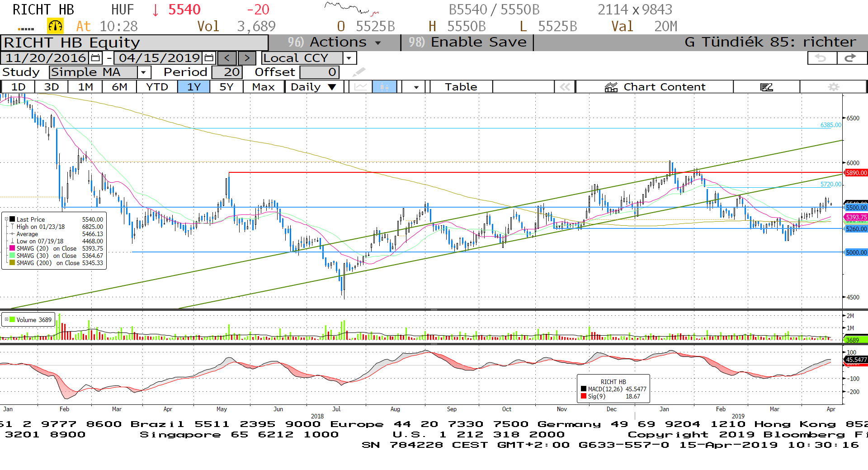This screenshot has height=470, width=868.
Task: Click the magenta SMAVG (20) color swatch
Action: coord(13,248)
